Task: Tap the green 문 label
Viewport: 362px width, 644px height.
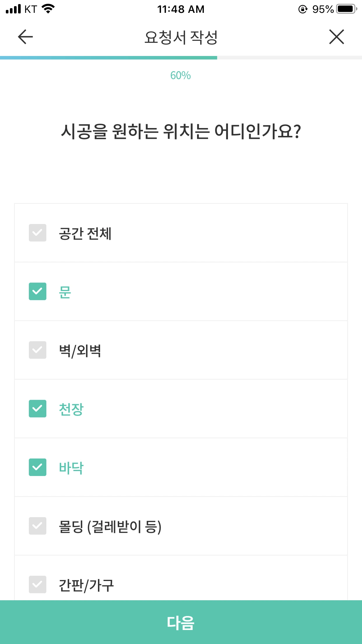Action: (65, 292)
